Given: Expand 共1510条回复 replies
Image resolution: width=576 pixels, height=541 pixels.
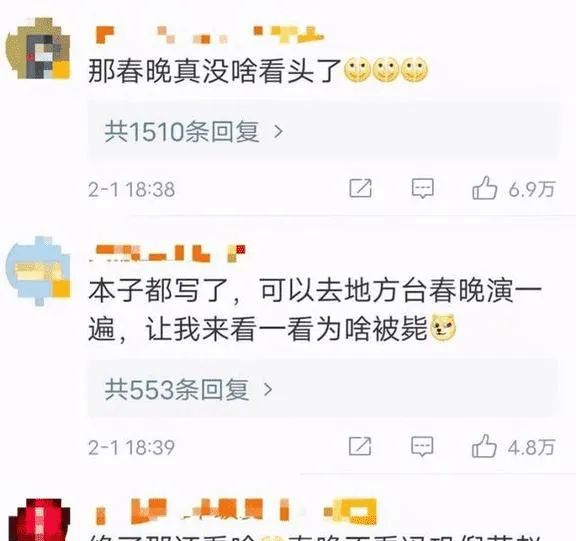Looking at the screenshot, I should point(321,131).
